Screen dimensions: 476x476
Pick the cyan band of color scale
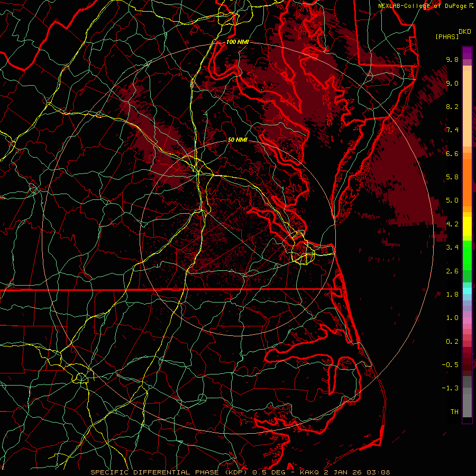[x=467, y=291]
